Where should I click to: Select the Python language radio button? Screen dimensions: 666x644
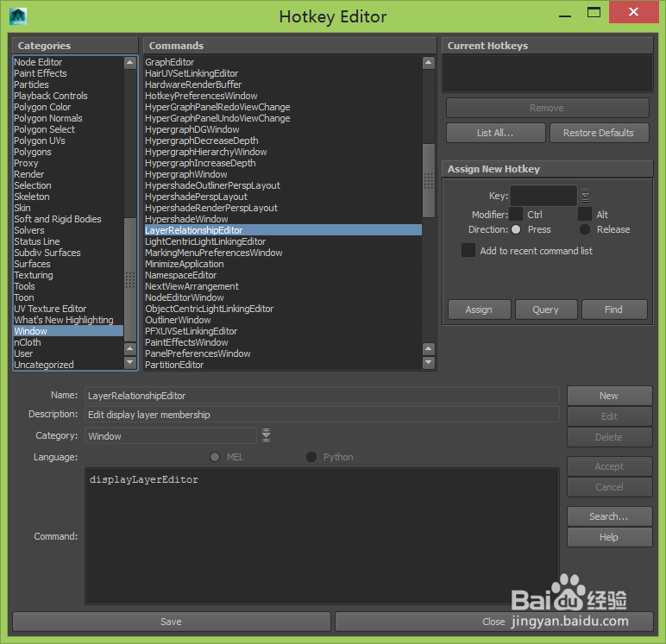[x=311, y=457]
